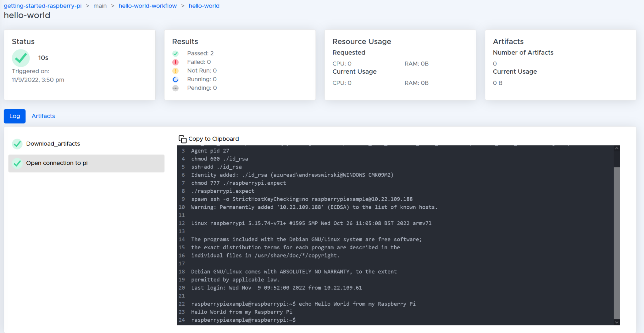Click the Download_artifacts step success icon

[x=17, y=144]
